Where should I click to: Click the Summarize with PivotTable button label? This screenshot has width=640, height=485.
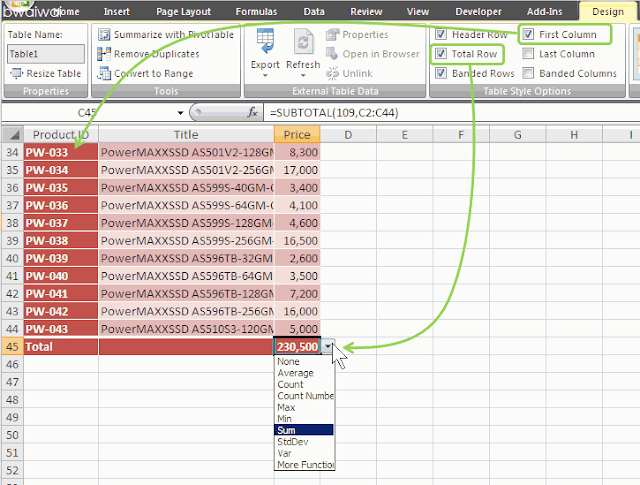(x=174, y=35)
